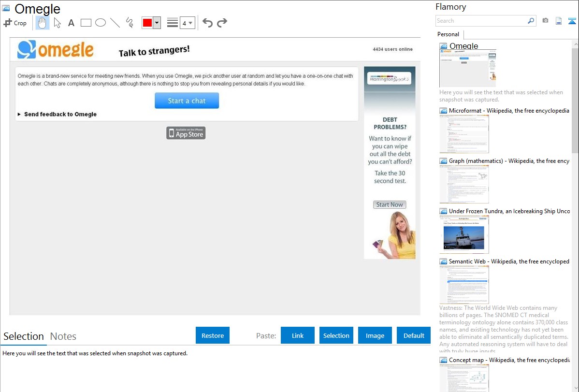Open the Omegle snapshot thumbnail
Image resolution: width=579 pixels, height=392 pixels.
(468, 68)
